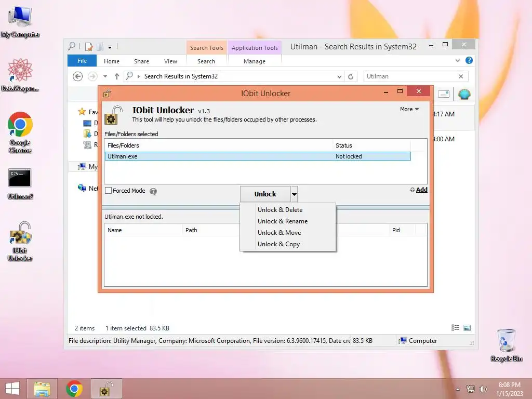
Task: Open the taskbar clock showing 8:08 PM
Action: pyautogui.click(x=509, y=389)
